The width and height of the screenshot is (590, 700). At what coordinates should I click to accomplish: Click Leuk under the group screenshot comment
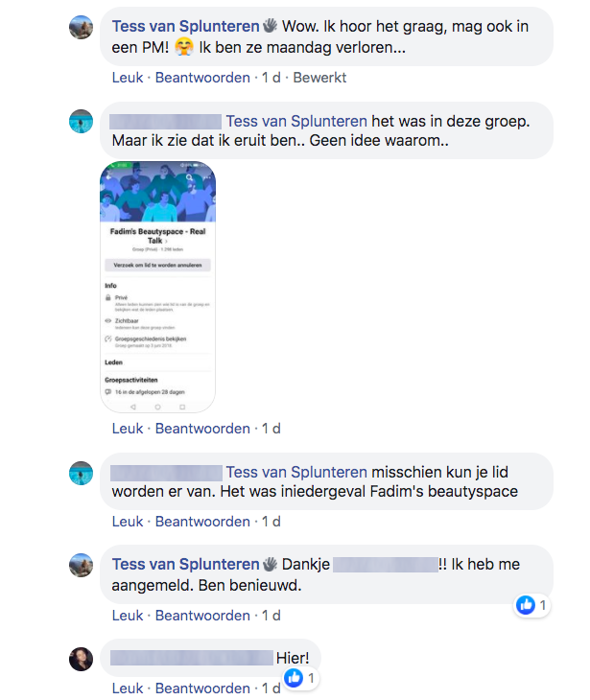128,429
